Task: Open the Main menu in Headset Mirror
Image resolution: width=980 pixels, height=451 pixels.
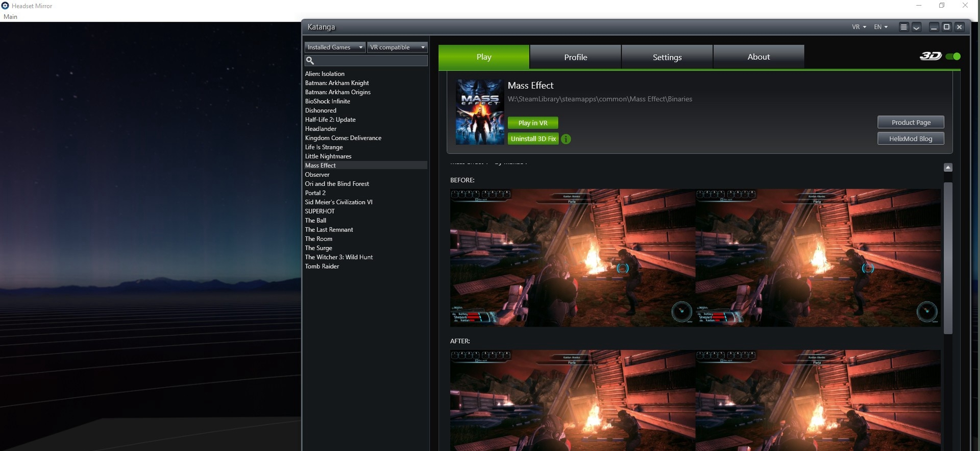Action: 10,16
